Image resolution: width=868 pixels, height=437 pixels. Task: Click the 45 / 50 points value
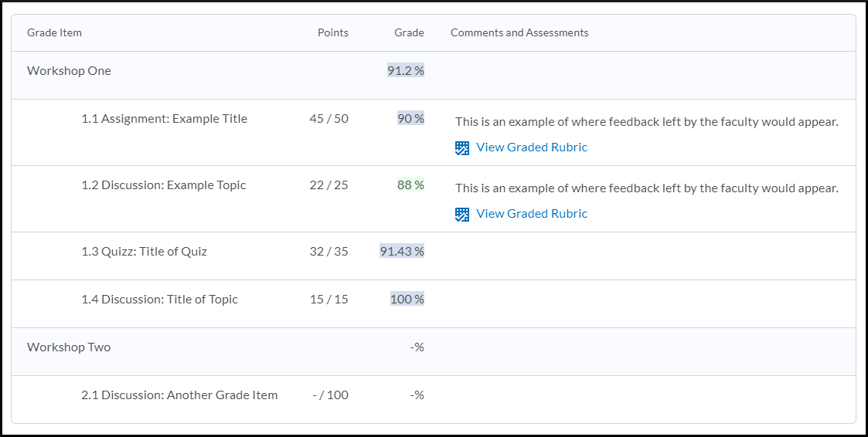click(x=329, y=118)
